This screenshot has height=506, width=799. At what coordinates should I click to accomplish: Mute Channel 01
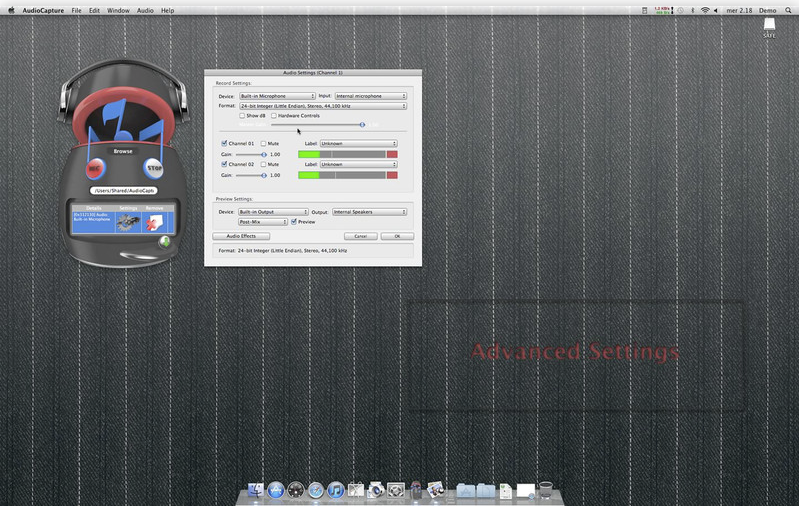pyautogui.click(x=263, y=144)
